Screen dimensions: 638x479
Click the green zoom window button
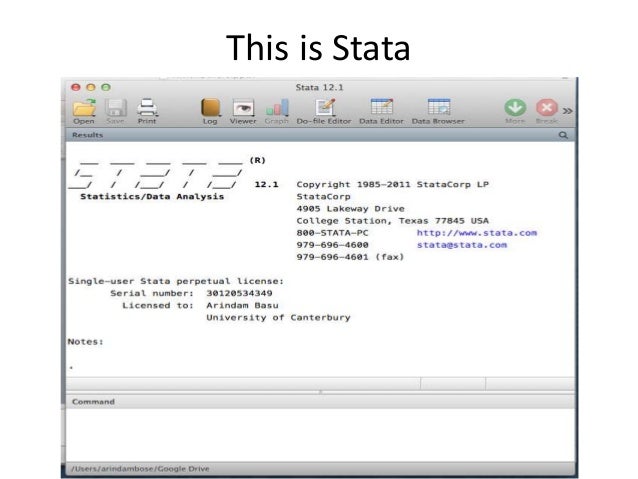[x=106, y=87]
